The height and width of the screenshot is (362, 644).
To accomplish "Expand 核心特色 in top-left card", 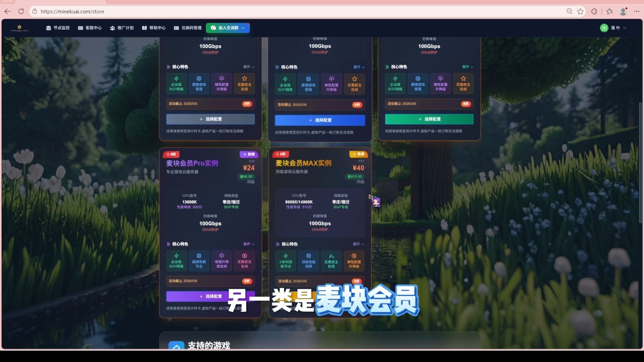I will click(249, 67).
